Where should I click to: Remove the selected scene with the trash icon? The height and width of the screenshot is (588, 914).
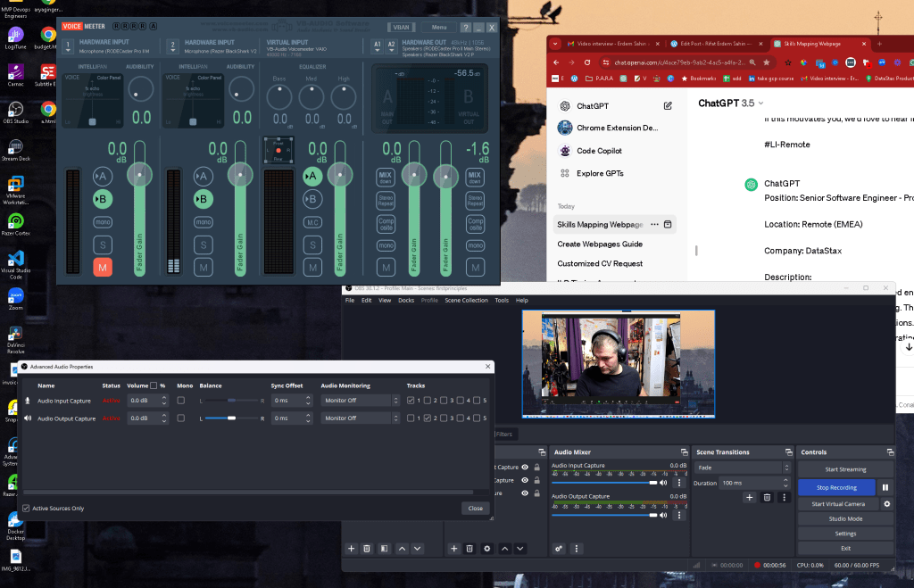pyautogui.click(x=367, y=549)
